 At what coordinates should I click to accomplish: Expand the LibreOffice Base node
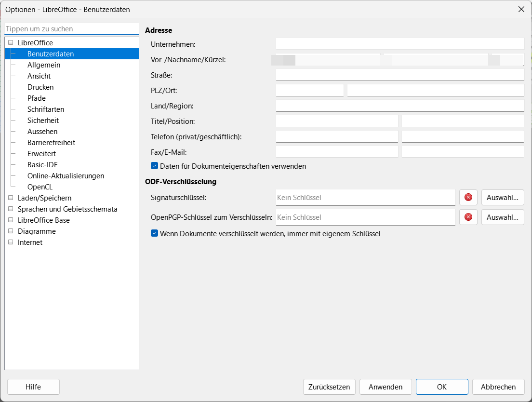pos(11,220)
